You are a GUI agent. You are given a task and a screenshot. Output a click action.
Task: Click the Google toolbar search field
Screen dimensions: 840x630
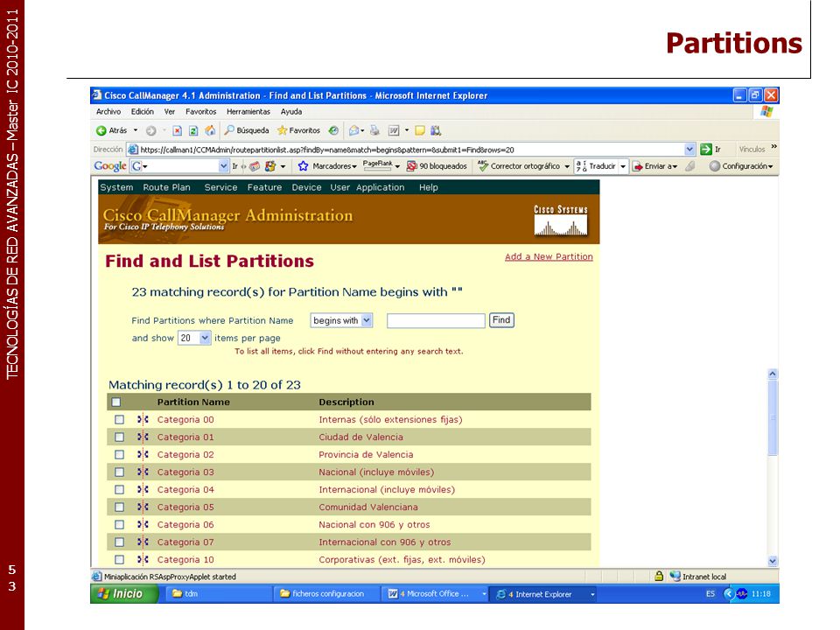pos(180,166)
